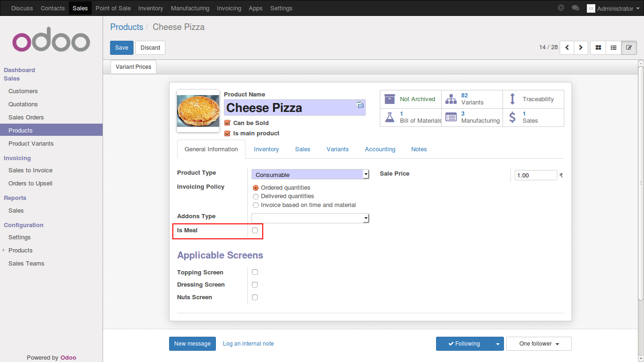This screenshot has width=644, height=362.
Task: Open the Manufacturing list icon
Action: [451, 117]
